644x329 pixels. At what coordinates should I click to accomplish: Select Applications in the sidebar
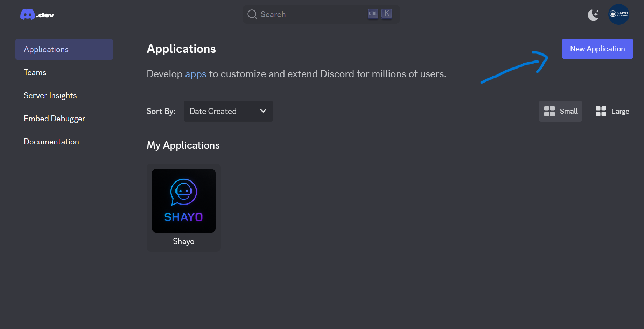64,49
